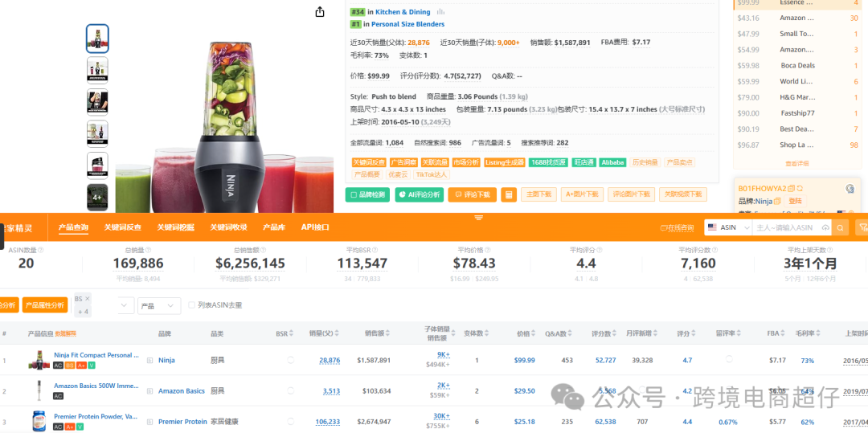
Task: Click ranking chart icon after Kitchen & Dining
Action: pos(441,11)
